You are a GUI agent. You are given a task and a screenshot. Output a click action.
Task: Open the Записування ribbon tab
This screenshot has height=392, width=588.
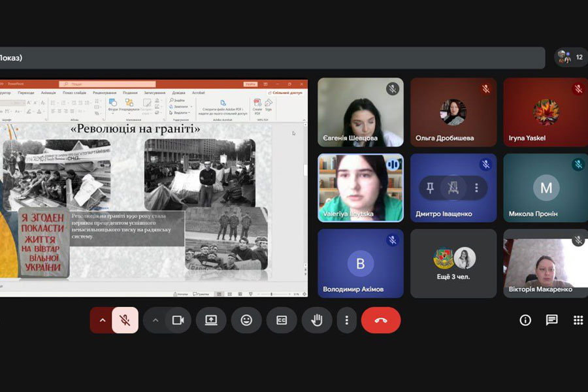tap(154, 93)
